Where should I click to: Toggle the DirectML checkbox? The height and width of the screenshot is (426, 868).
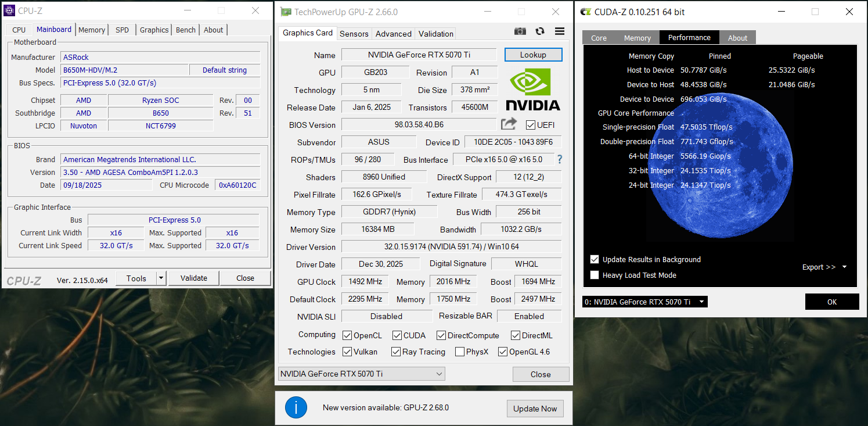[516, 335]
